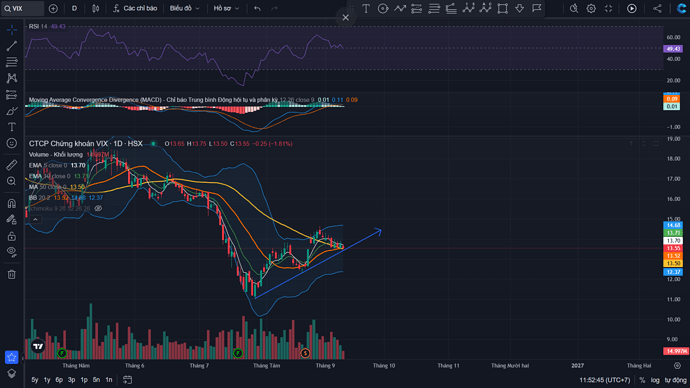The image size is (690, 388).
Task: Toggle percent scale mode
Action: 642,380
